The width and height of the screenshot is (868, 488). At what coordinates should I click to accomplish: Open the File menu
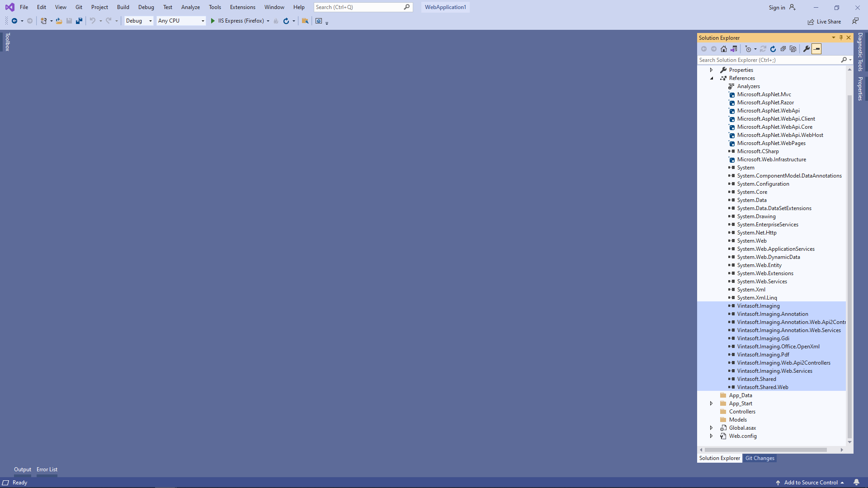(24, 7)
